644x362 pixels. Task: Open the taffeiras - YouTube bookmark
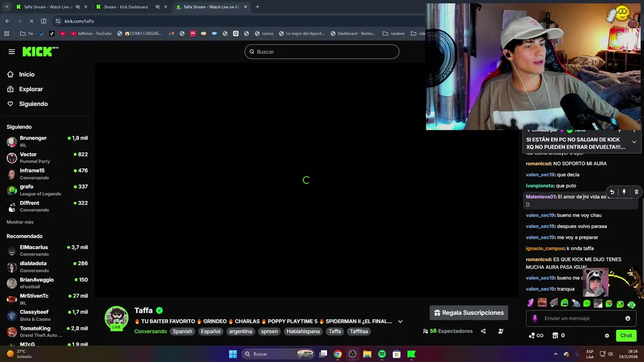coord(91,34)
